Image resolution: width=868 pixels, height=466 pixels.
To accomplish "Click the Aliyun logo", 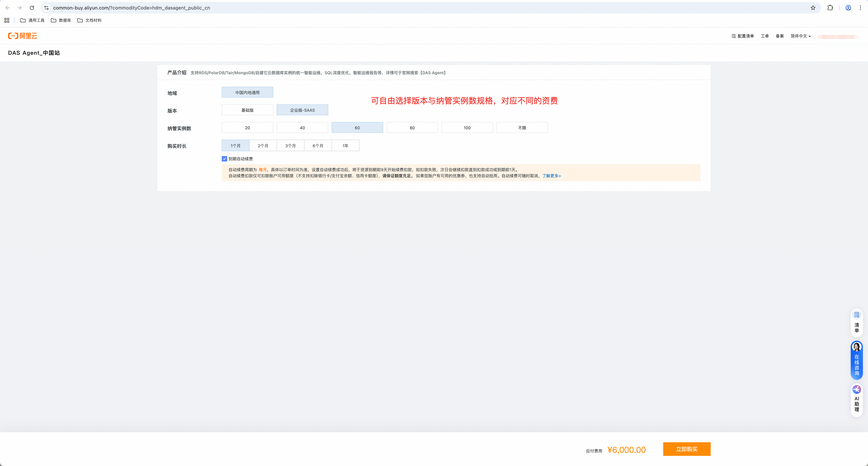I will pyautogui.click(x=23, y=36).
